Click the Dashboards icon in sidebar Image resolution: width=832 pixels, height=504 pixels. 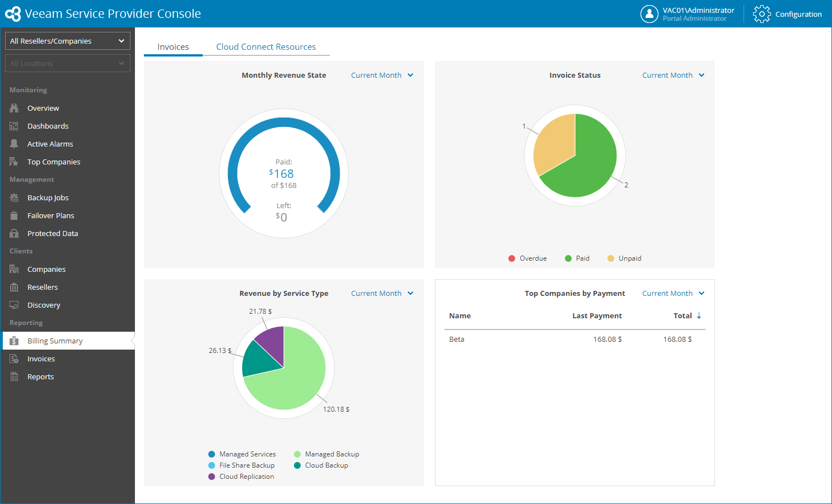[14, 126]
